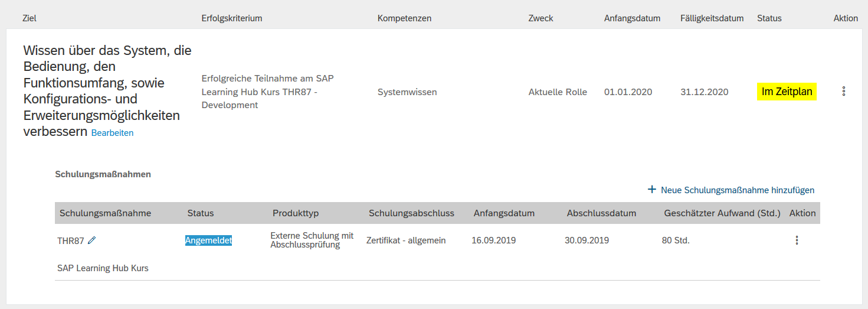Select the yellow Im Zeitplan status badge

click(x=787, y=92)
